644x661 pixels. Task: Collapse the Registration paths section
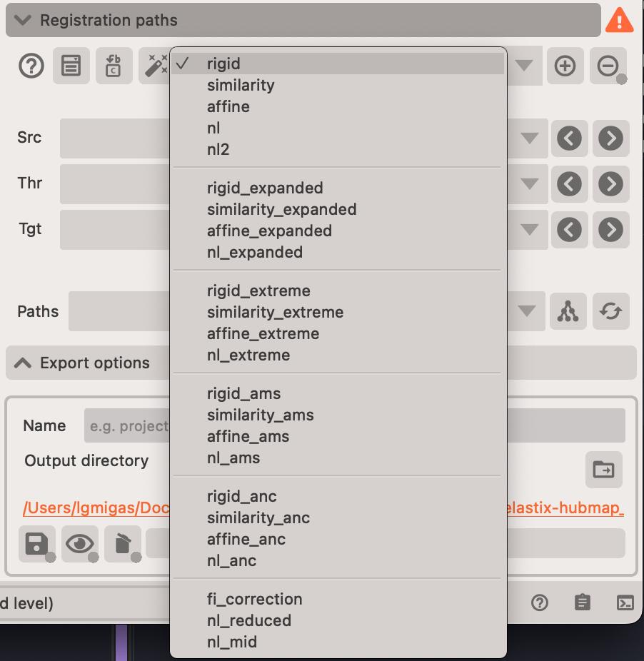tap(23, 20)
